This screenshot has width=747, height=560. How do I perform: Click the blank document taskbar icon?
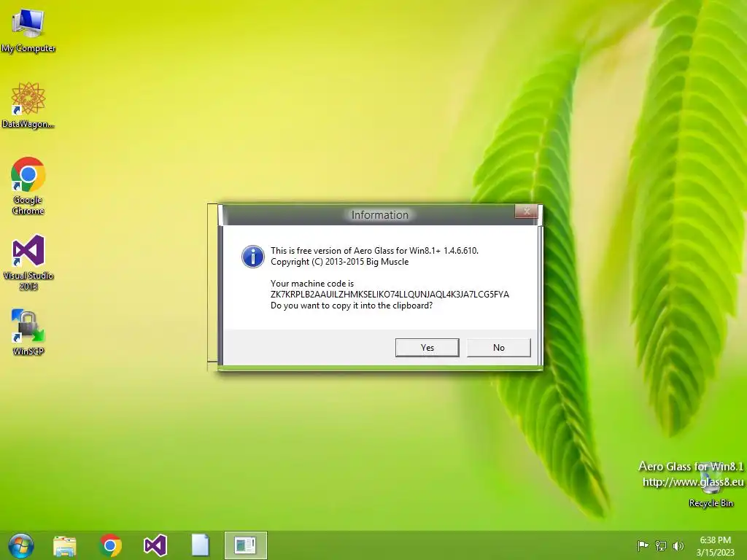[x=200, y=545]
